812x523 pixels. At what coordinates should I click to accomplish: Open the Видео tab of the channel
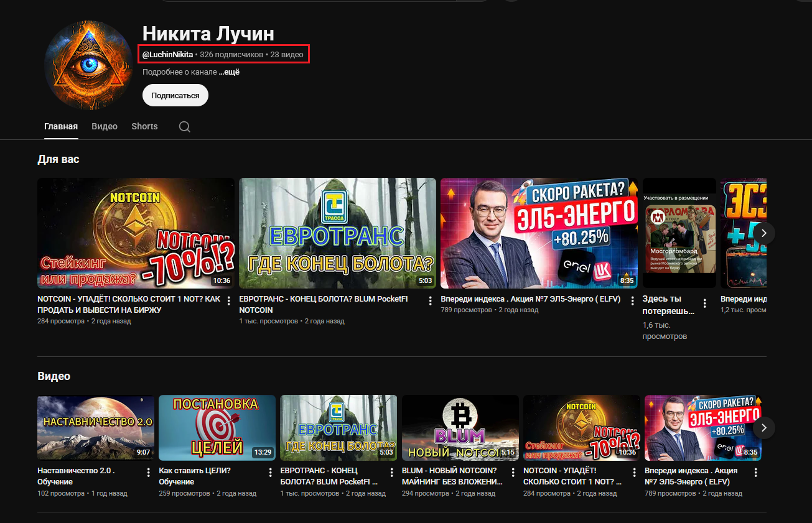105,126
